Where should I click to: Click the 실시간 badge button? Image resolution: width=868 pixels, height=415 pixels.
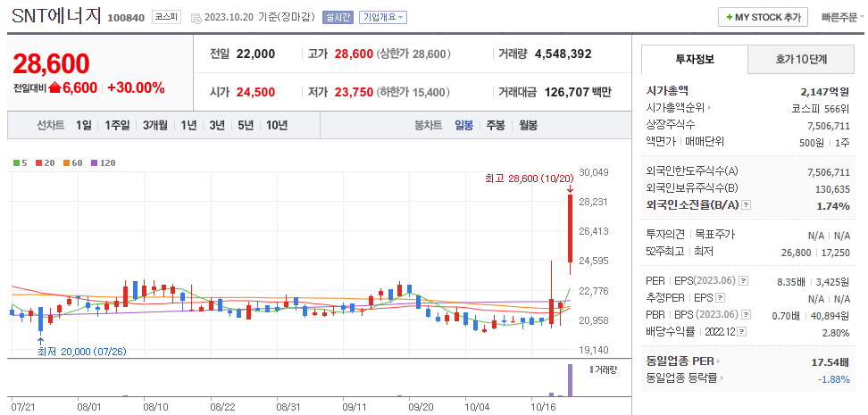(x=338, y=17)
